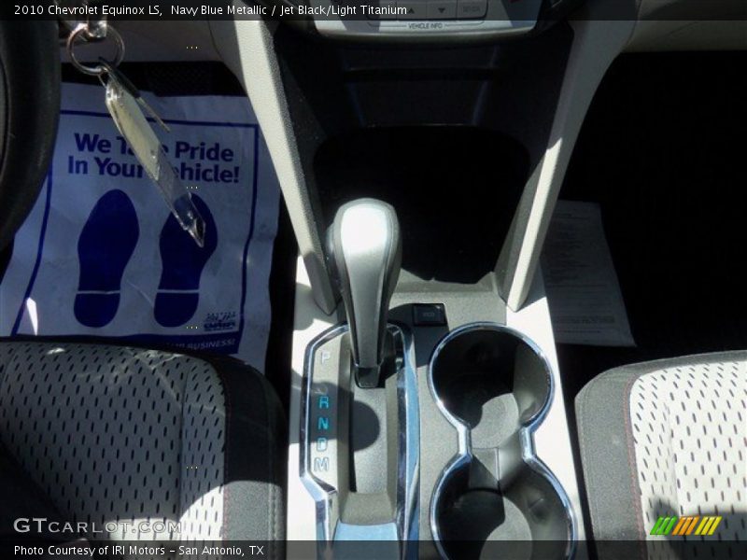Click the "Navy Blue Metallic" color caption
This screenshot has height=560, width=747.
tap(218, 10)
